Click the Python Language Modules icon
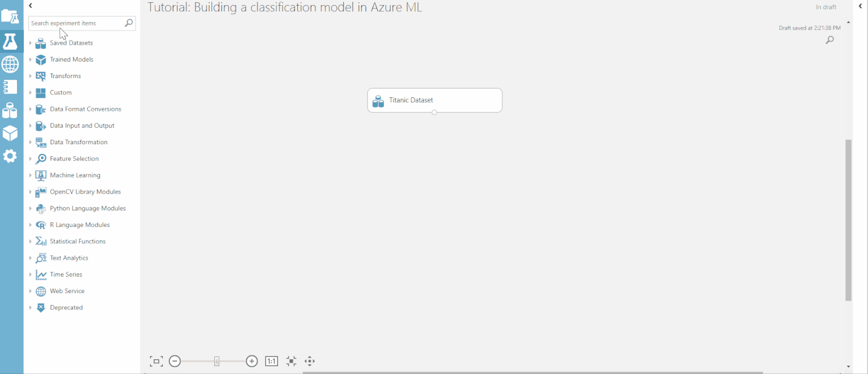 pos(41,208)
